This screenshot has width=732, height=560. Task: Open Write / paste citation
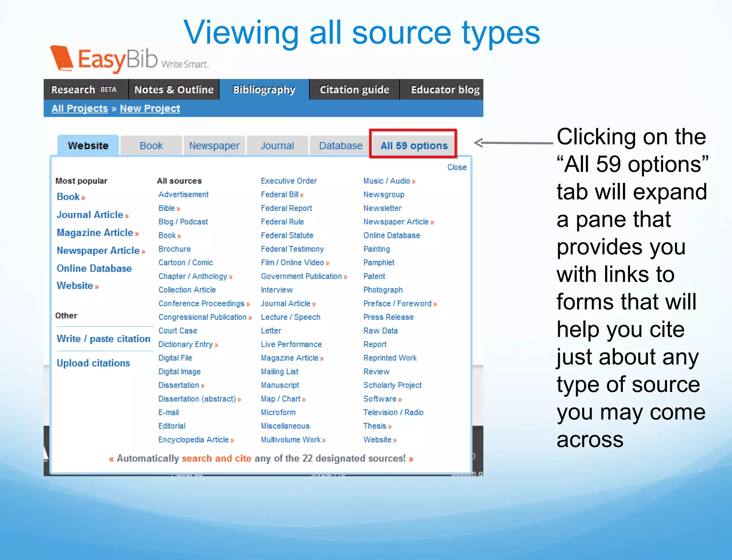103,338
